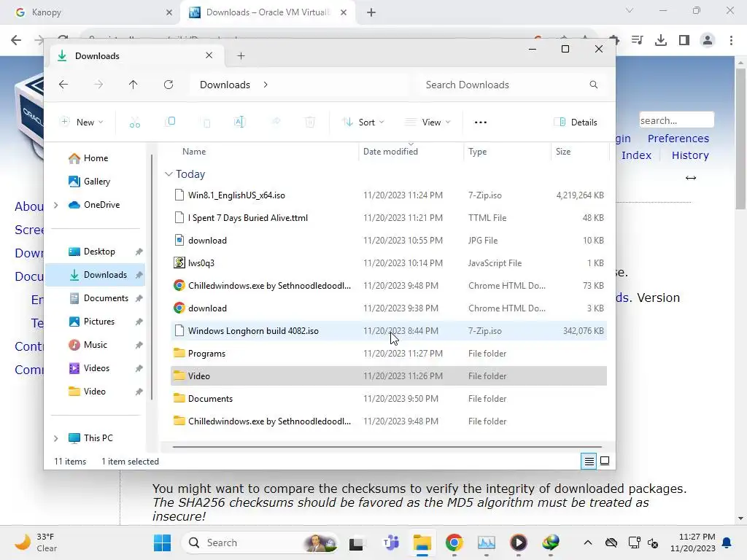The image size is (747, 560).
Task: Sort by Size column header
Action: coord(563,152)
